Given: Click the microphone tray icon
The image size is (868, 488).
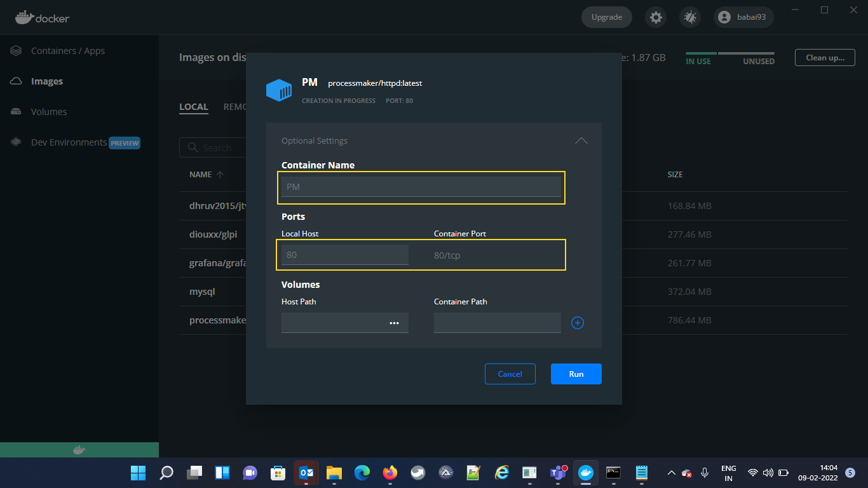Looking at the screenshot, I should click(x=705, y=473).
